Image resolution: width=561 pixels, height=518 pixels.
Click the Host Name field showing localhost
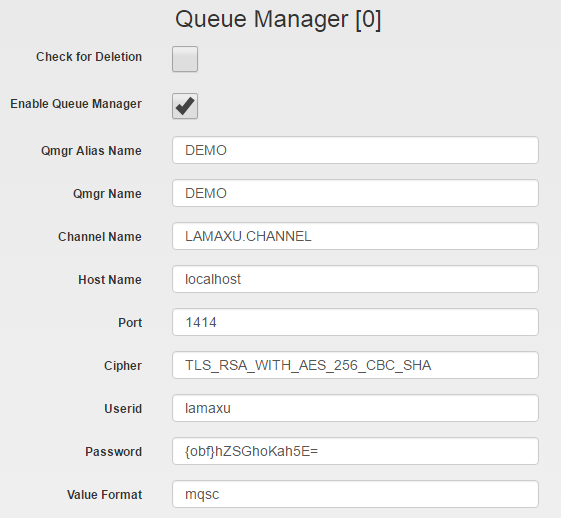355,279
